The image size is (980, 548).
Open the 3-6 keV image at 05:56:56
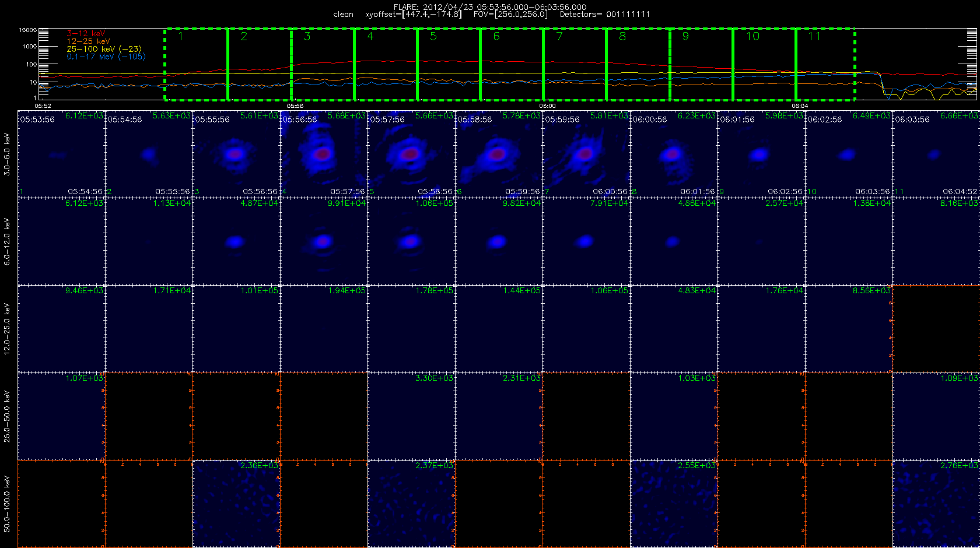point(324,154)
